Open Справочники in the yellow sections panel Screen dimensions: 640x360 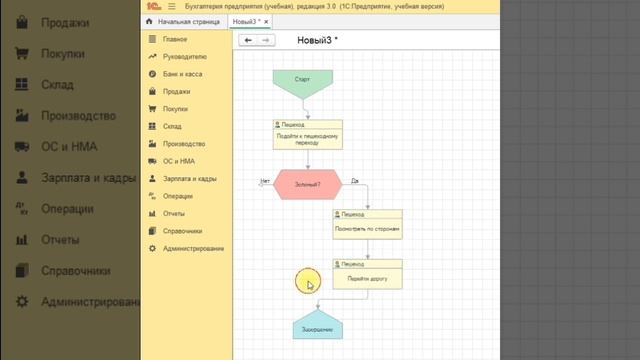[182, 231]
